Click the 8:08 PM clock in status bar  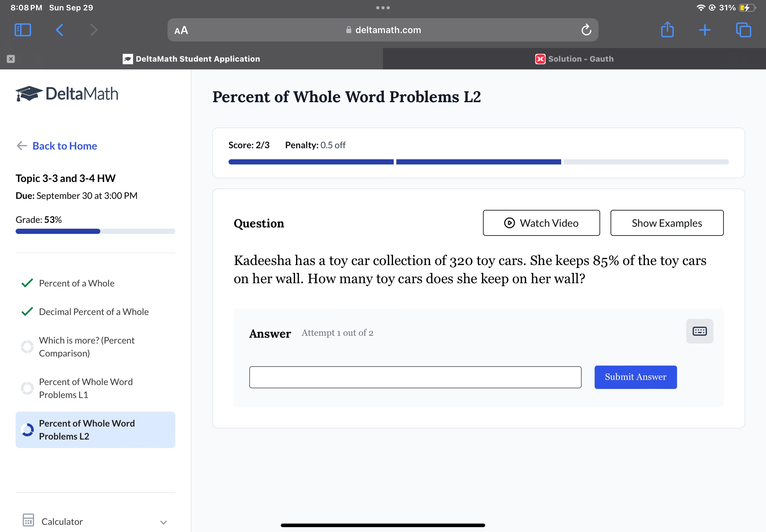tap(26, 8)
